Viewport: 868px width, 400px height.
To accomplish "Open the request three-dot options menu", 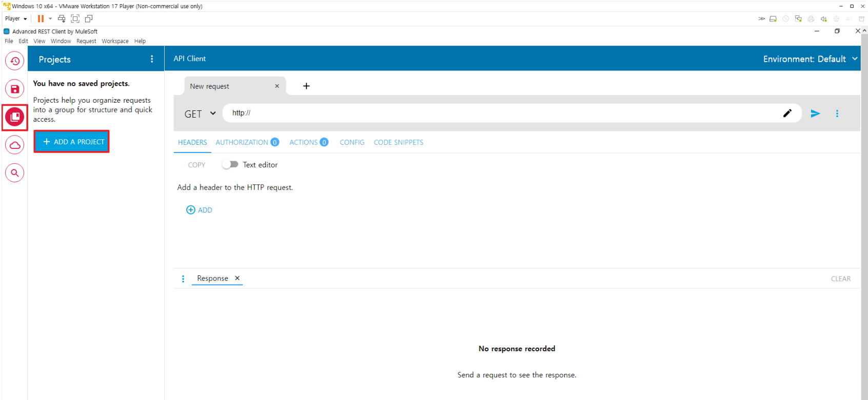I will [x=837, y=113].
